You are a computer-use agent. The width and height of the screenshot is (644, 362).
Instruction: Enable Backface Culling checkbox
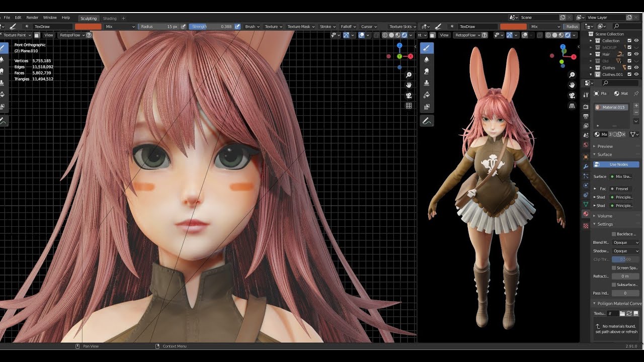614,234
